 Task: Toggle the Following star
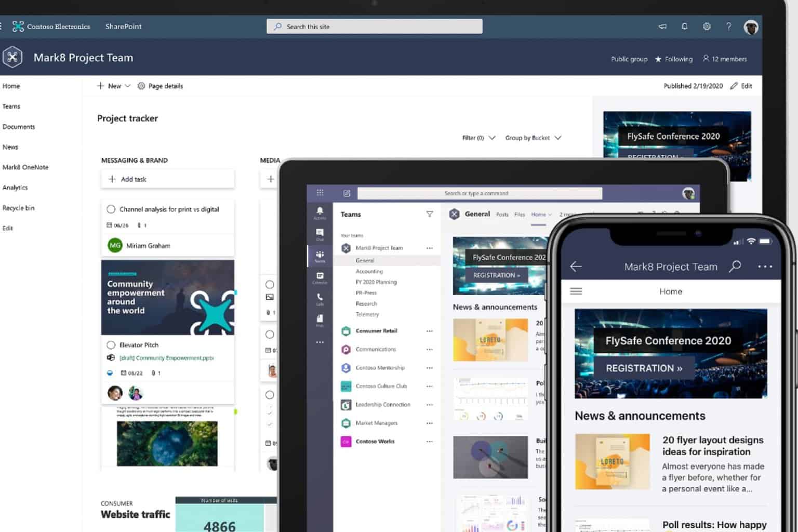click(658, 59)
